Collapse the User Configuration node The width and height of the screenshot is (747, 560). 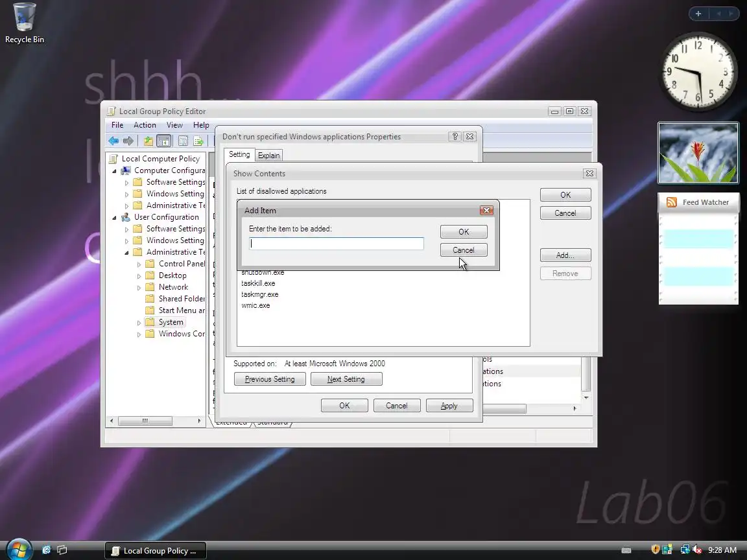tap(114, 218)
